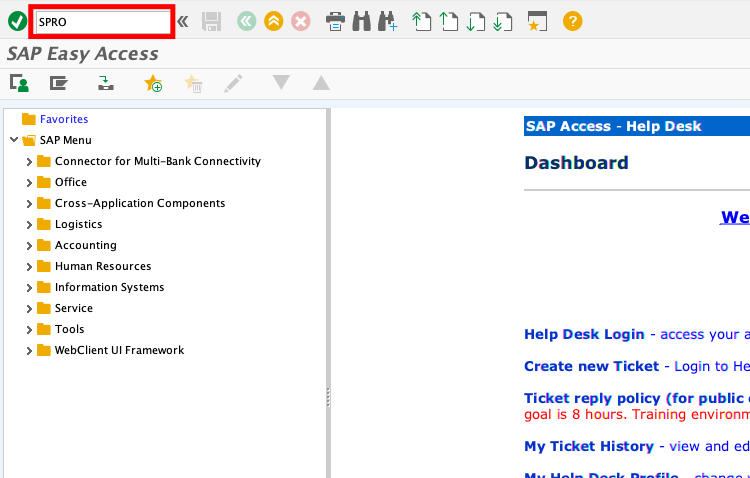Click the green Back icon
Screen dimensions: 750x478
click(x=247, y=22)
